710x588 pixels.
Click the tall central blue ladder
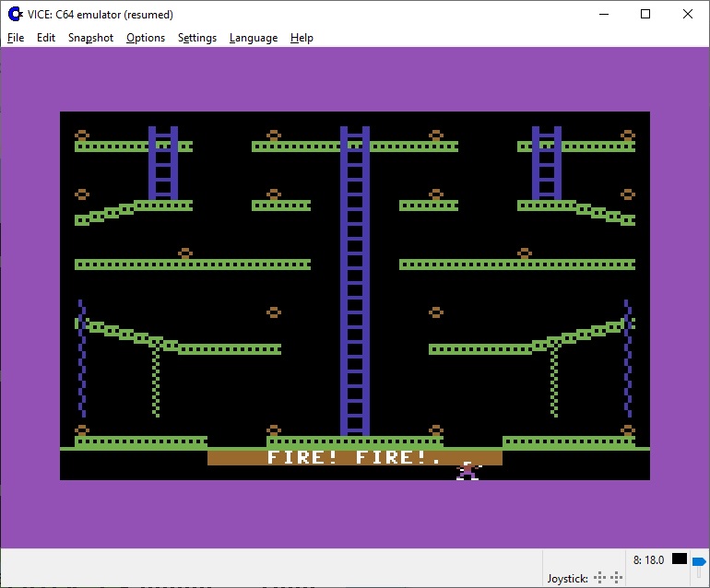355,281
